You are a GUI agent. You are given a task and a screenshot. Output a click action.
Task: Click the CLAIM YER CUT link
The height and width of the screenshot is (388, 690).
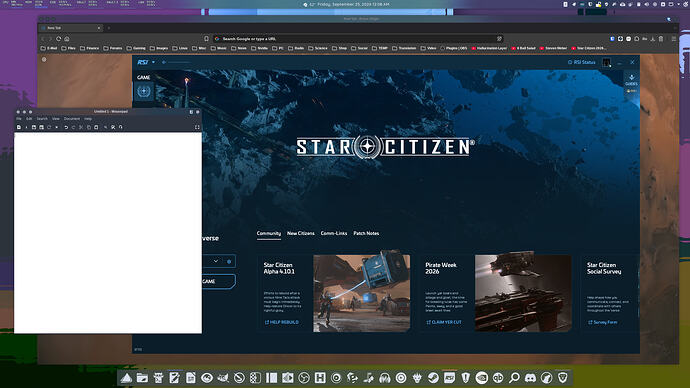click(x=444, y=322)
